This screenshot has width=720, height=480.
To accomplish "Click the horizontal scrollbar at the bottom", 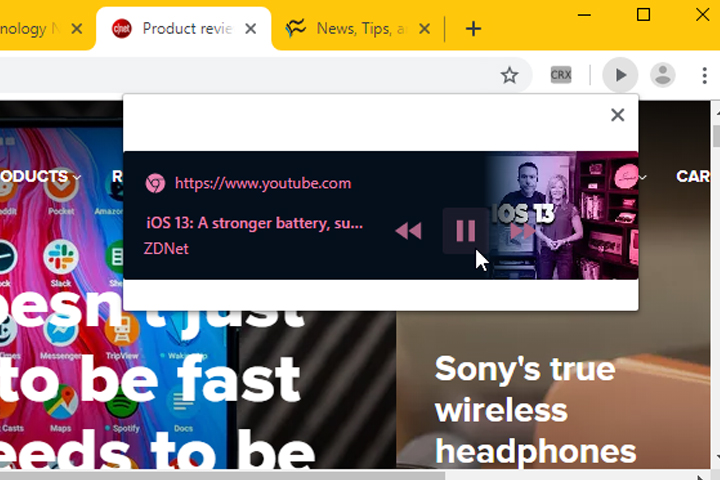I will pos(223,475).
